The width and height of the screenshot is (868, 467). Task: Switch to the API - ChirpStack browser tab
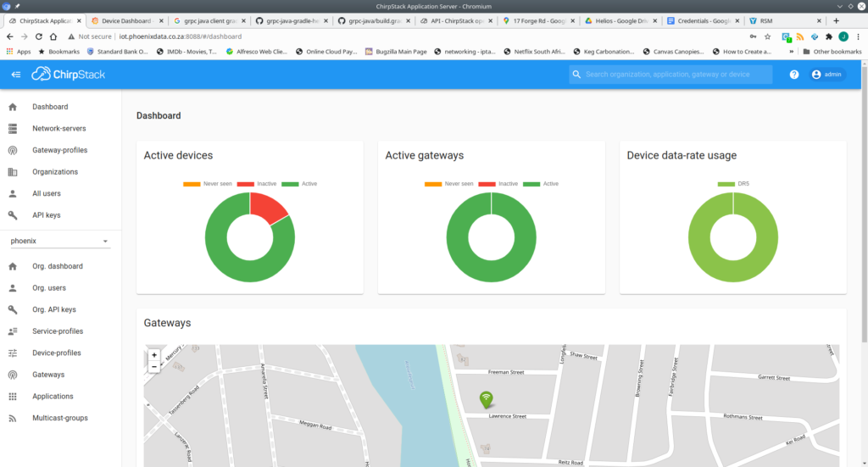456,21
